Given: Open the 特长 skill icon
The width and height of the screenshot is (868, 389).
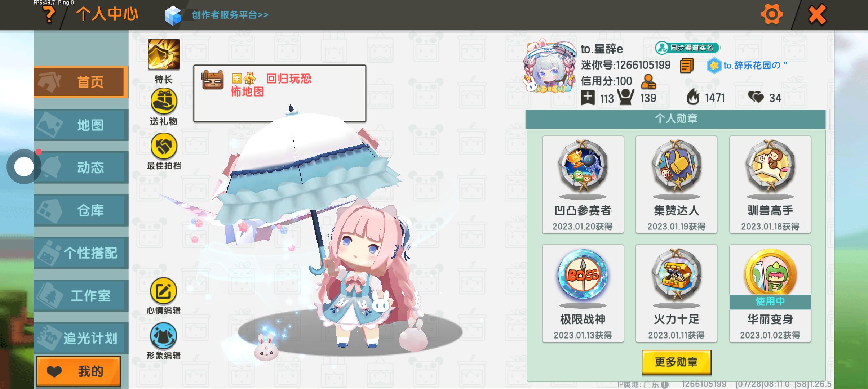Looking at the screenshot, I should (x=164, y=54).
